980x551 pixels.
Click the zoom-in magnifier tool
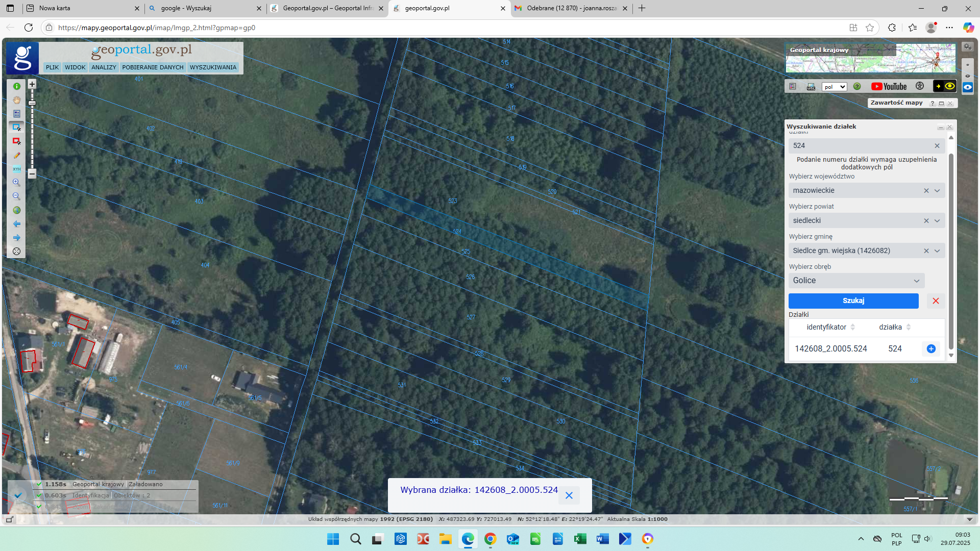click(x=16, y=183)
